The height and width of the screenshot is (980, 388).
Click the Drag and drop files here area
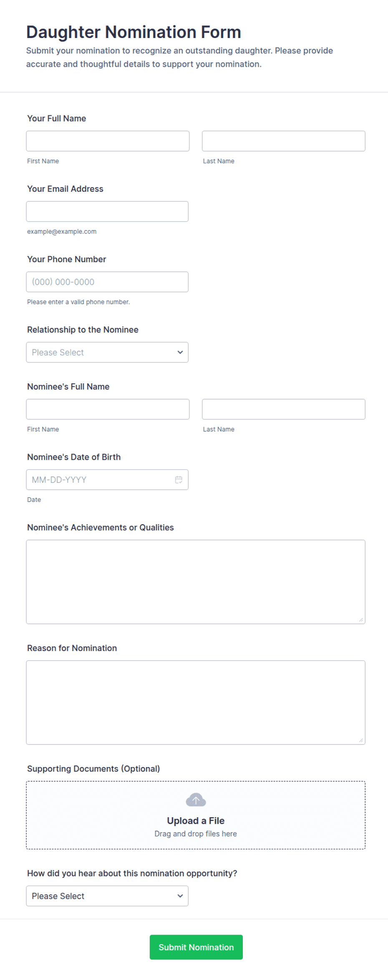click(x=196, y=834)
